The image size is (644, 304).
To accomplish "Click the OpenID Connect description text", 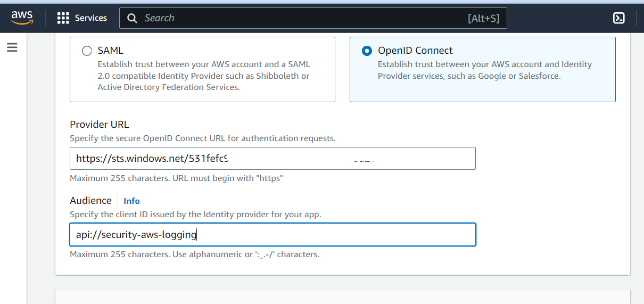I will point(485,70).
